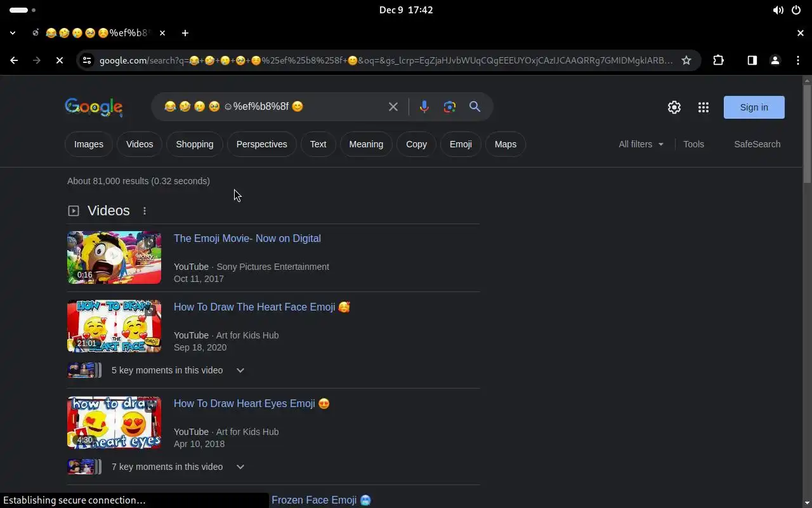
Task: Select the Emoji filter chip
Action: [461, 144]
